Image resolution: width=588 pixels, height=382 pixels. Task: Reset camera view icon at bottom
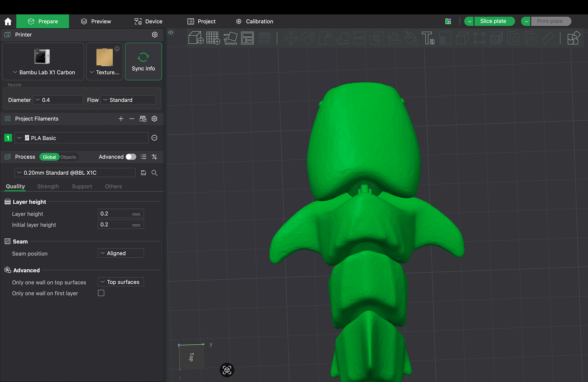point(227,370)
